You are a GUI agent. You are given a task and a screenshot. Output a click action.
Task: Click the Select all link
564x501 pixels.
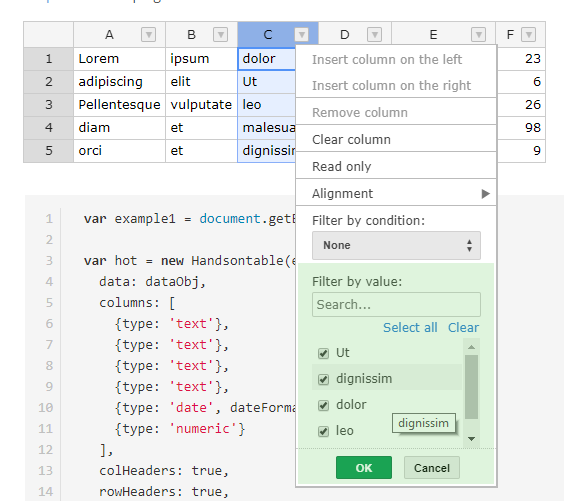(410, 327)
